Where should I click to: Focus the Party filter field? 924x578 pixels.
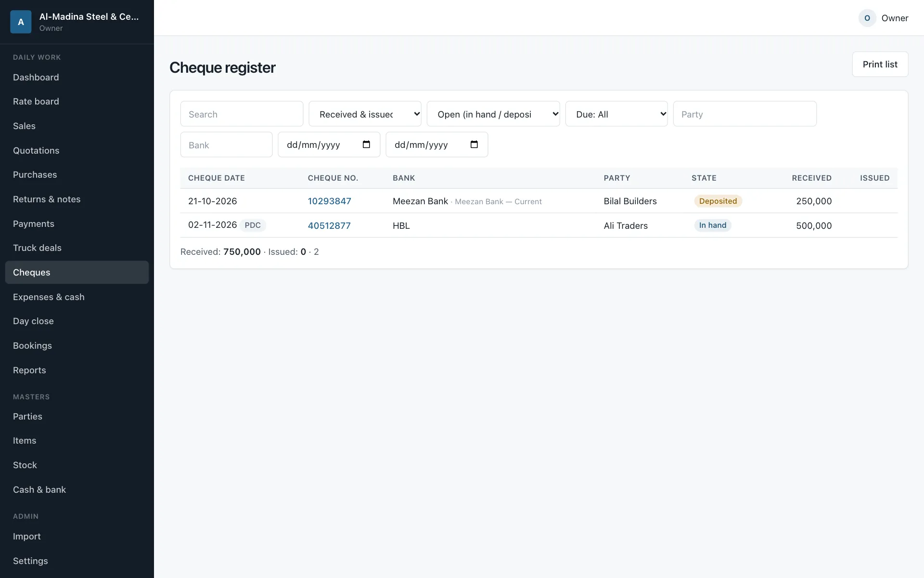pyautogui.click(x=744, y=114)
